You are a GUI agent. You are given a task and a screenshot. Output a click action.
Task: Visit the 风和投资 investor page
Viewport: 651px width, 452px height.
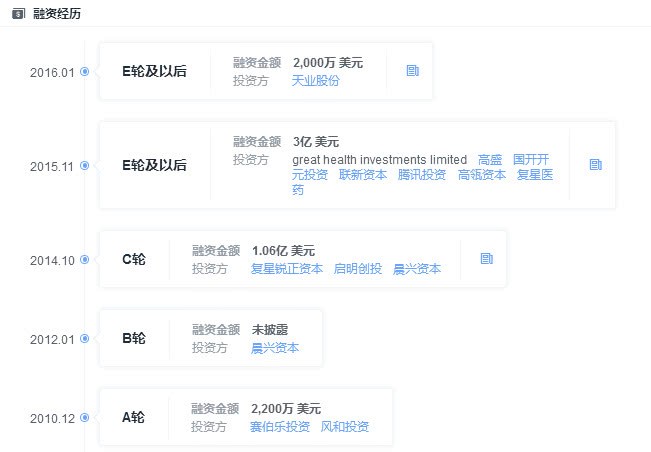(345, 427)
